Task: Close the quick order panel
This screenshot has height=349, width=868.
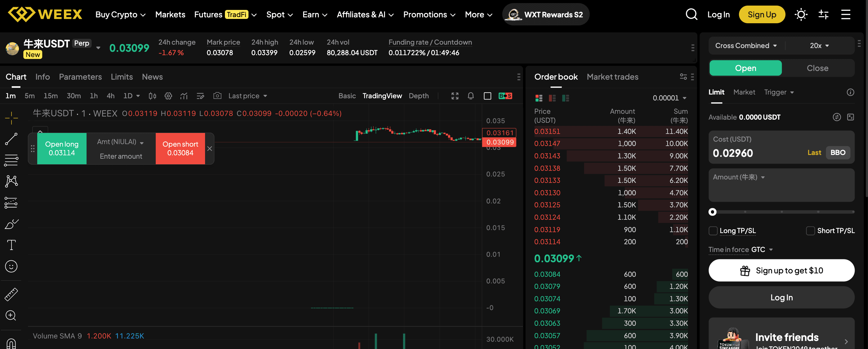Action: coord(209,148)
